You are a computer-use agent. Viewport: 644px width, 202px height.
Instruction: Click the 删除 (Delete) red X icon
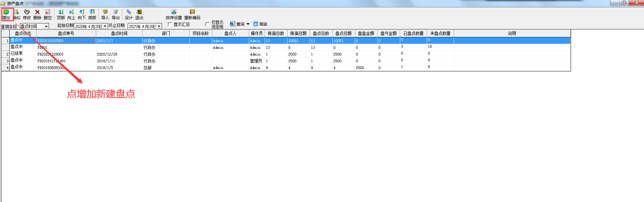click(x=37, y=12)
